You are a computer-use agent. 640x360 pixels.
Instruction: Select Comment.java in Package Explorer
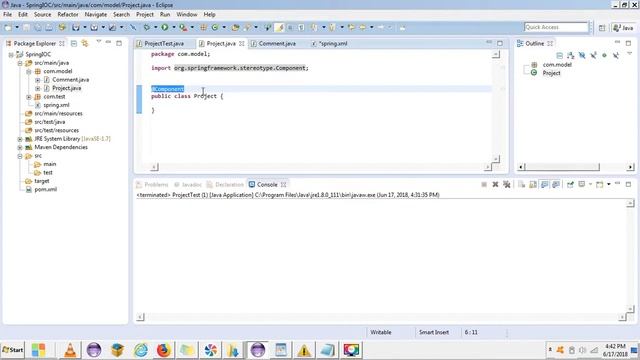click(x=70, y=80)
